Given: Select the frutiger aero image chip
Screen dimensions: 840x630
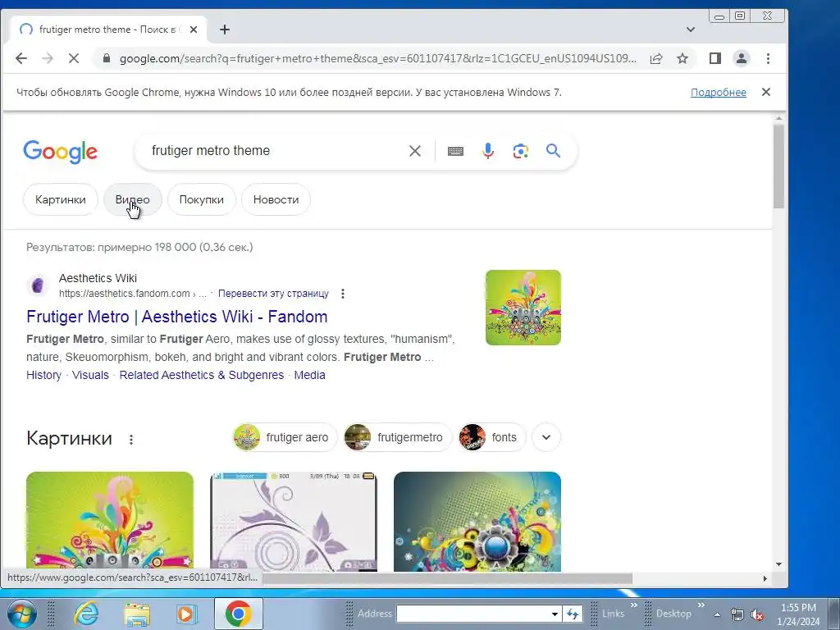Looking at the screenshot, I should [285, 437].
